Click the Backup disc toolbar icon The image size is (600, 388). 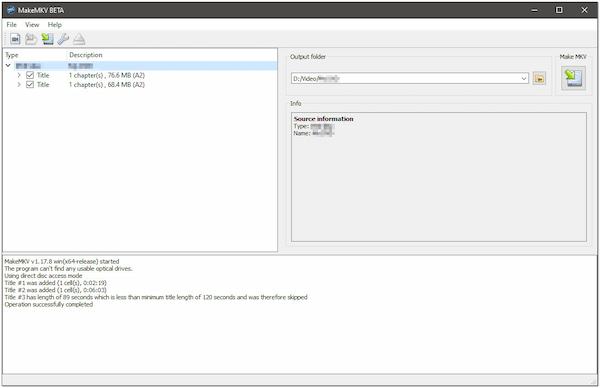click(x=31, y=39)
